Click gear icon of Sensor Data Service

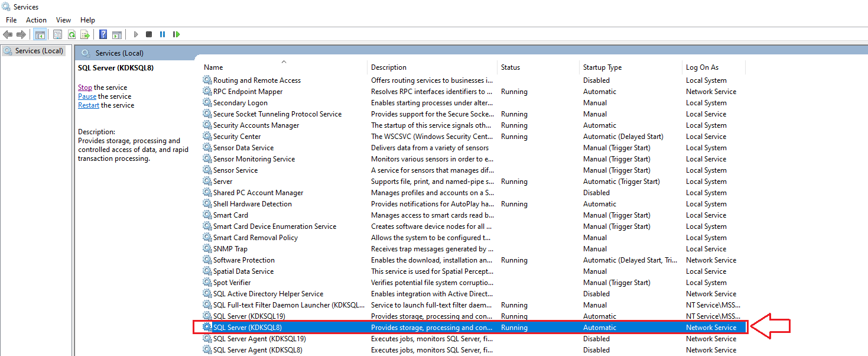pyautogui.click(x=207, y=147)
